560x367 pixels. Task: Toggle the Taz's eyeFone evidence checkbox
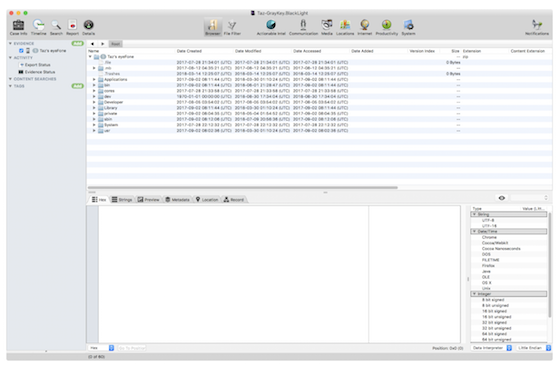coord(21,51)
